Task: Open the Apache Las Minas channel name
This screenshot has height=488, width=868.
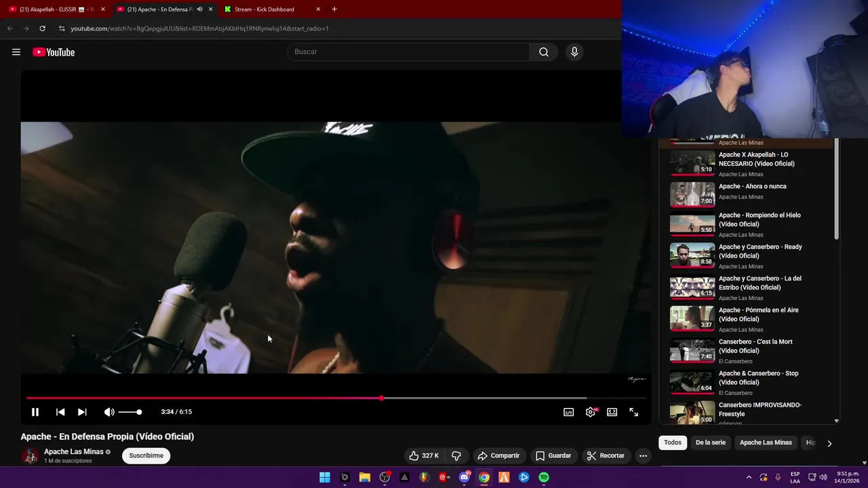Action: [x=74, y=451]
